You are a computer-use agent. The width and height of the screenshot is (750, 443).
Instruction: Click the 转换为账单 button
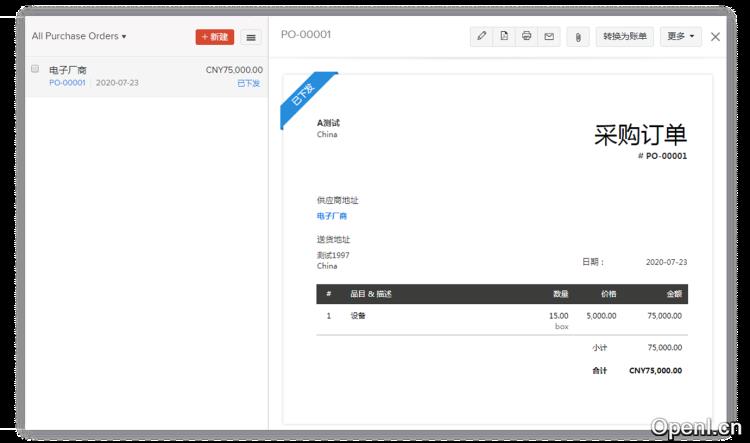click(625, 36)
